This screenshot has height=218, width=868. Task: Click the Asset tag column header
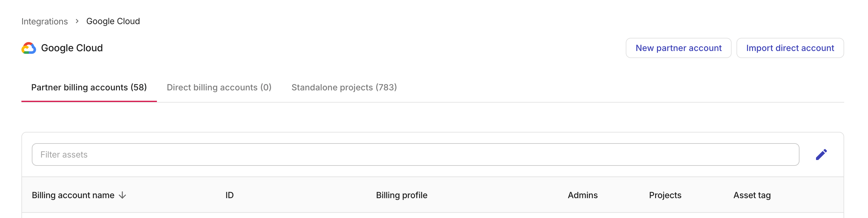point(752,195)
